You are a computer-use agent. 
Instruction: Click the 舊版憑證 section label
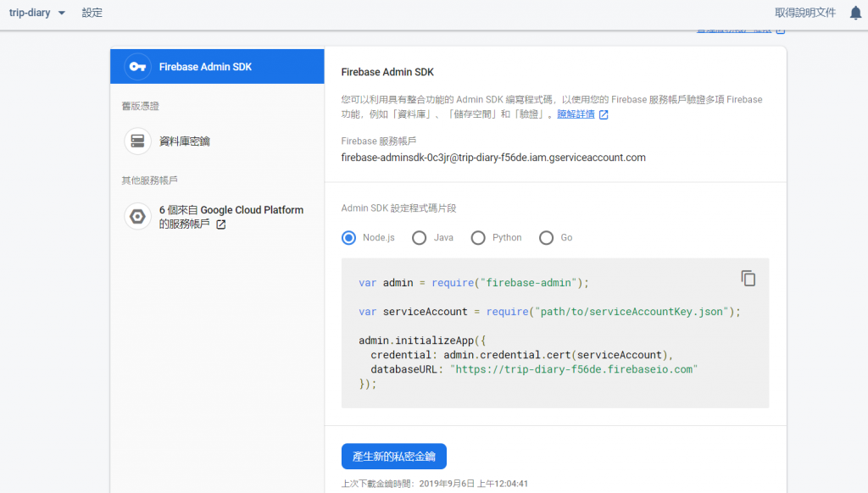[140, 106]
